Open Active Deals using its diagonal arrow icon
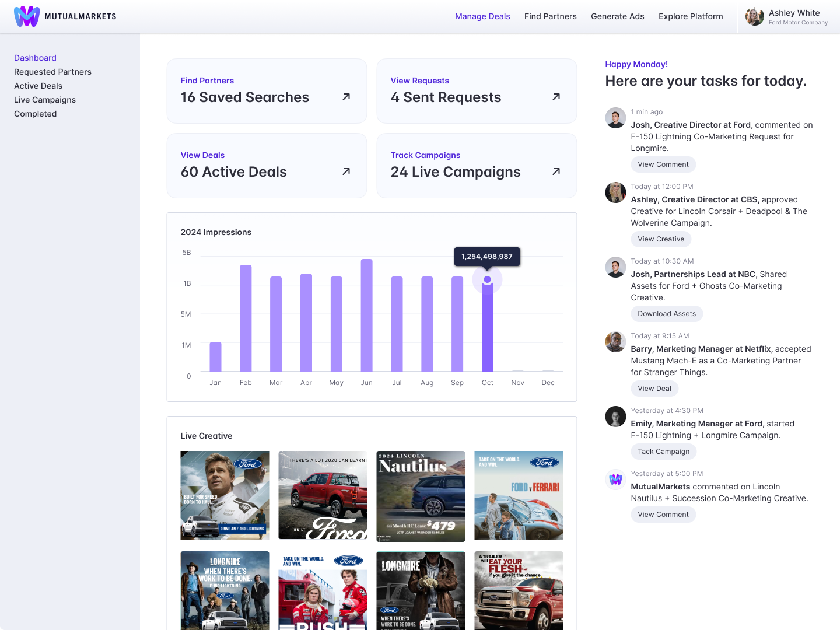Viewport: 840px width, 630px height. [345, 172]
